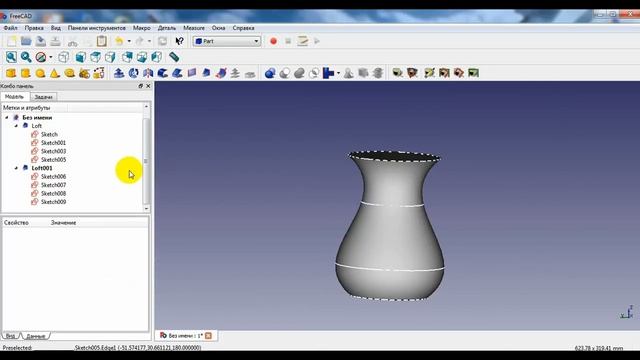Create a new document with toolbar icon
This screenshot has width=640, height=360.
(x=11, y=41)
